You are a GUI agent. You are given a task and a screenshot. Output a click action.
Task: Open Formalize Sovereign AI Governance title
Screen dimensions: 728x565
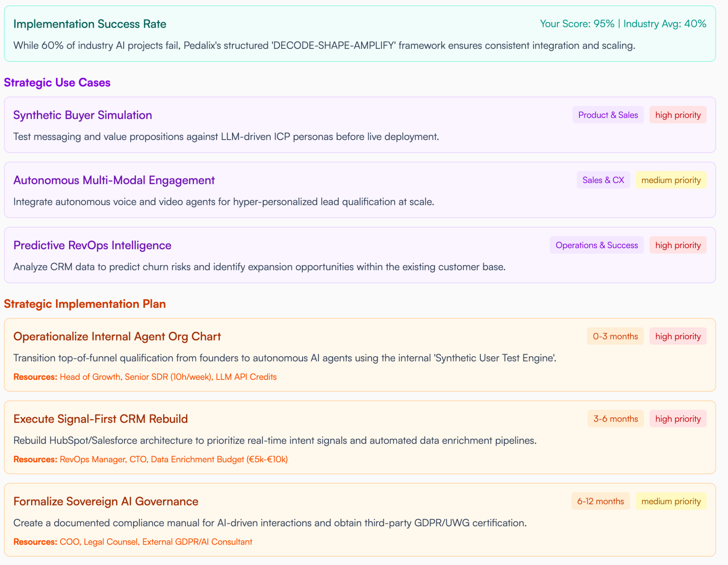coord(106,502)
